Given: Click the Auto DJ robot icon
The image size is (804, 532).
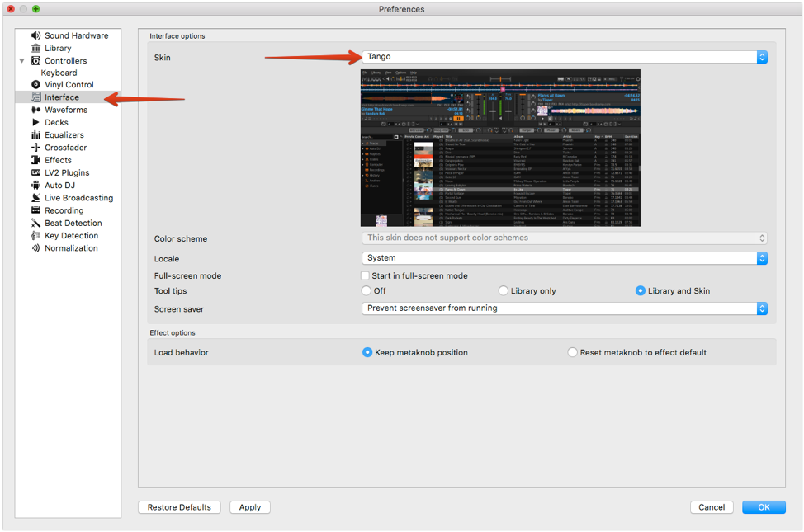Looking at the screenshot, I should (x=35, y=185).
